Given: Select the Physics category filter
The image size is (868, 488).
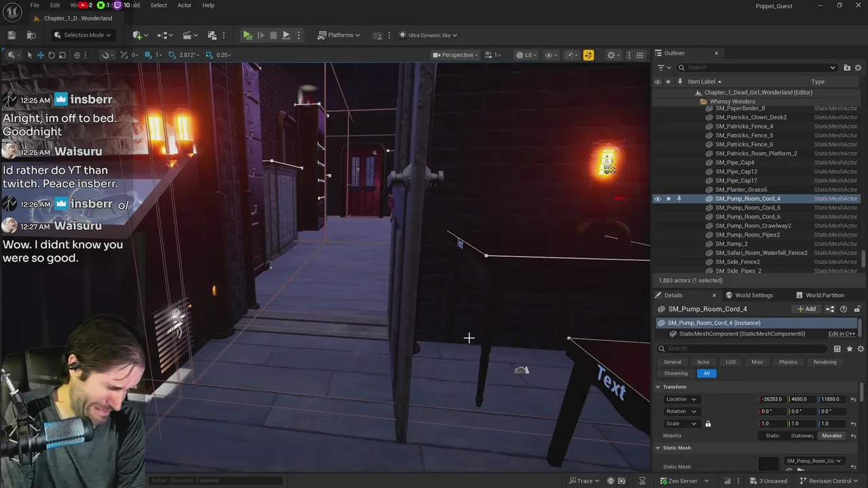Looking at the screenshot, I should coord(788,362).
